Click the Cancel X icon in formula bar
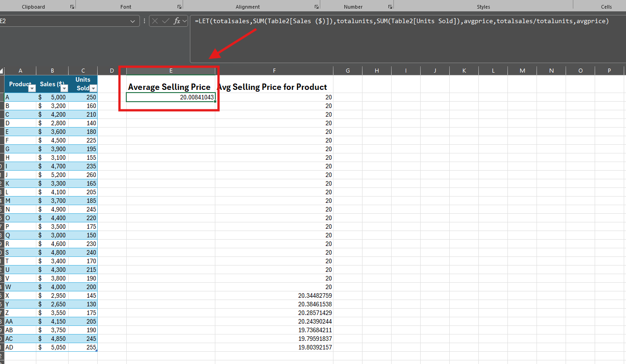The image size is (626, 364). [155, 21]
